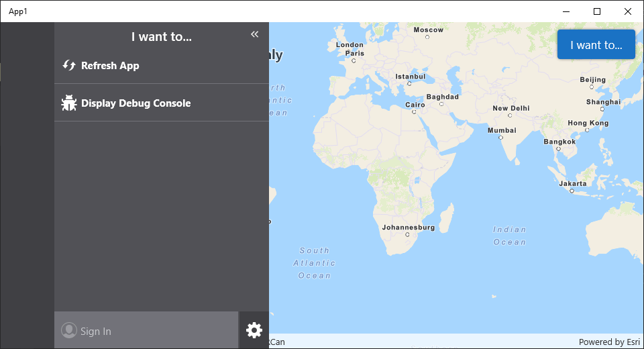Click the blue "I want to..." button
This screenshot has height=349, width=644.
pos(596,45)
